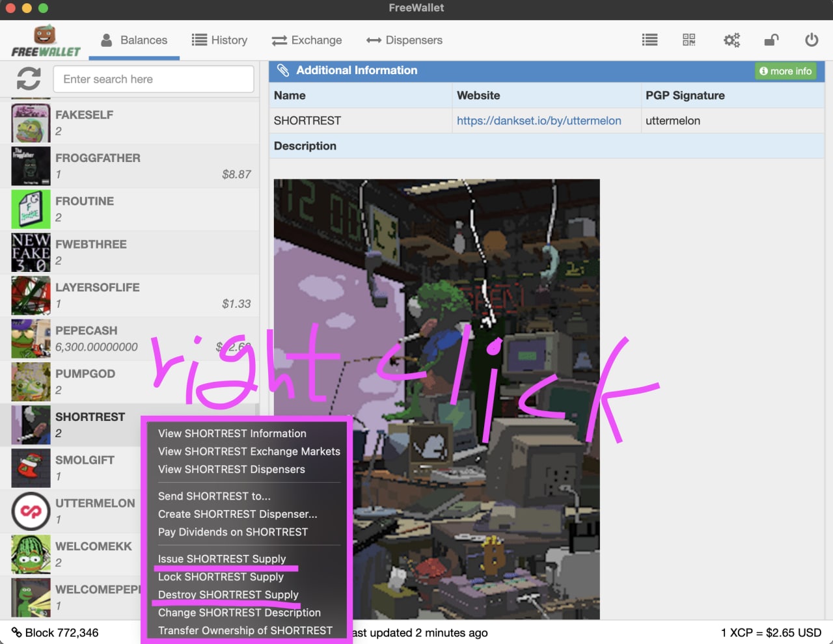This screenshot has width=833, height=644.
Task: Select the FROGGFATHER asset
Action: coord(130,166)
